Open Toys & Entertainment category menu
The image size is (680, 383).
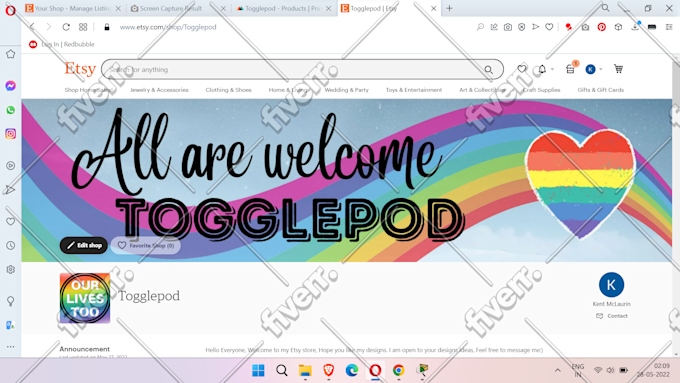tap(414, 90)
